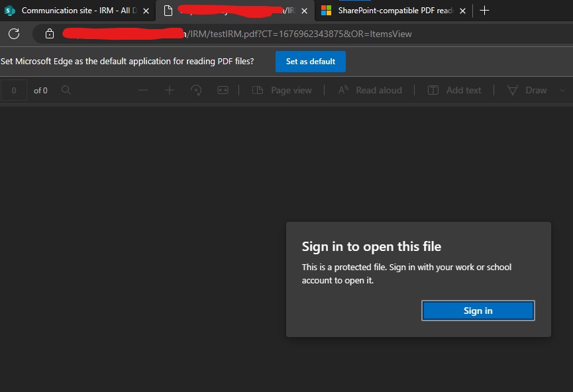573x392 pixels.
Task: Click the page number field
Action: tap(14, 90)
